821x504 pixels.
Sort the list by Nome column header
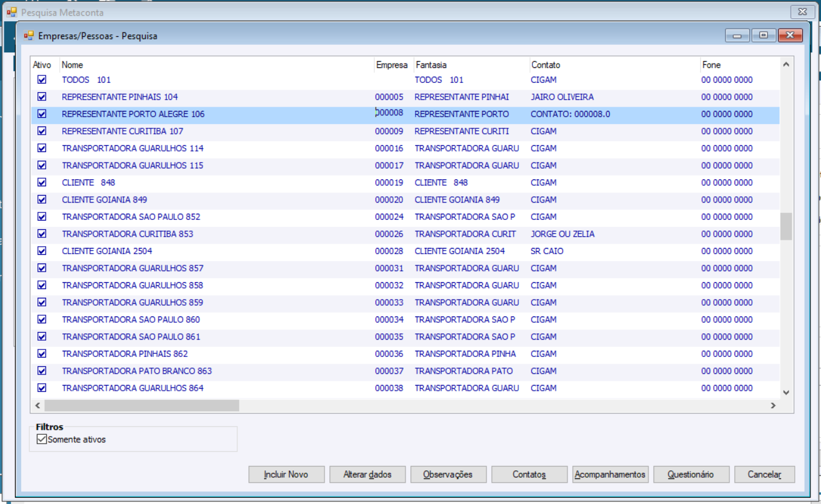click(x=216, y=65)
